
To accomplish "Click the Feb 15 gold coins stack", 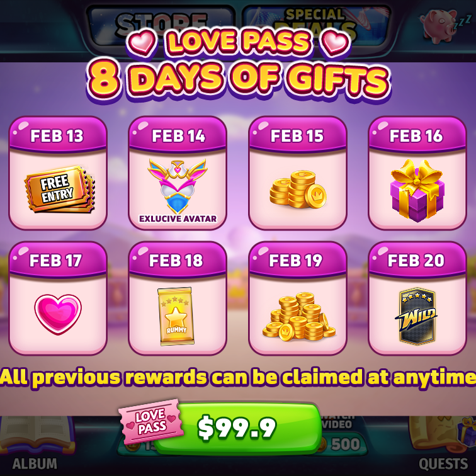I will coord(298,190).
